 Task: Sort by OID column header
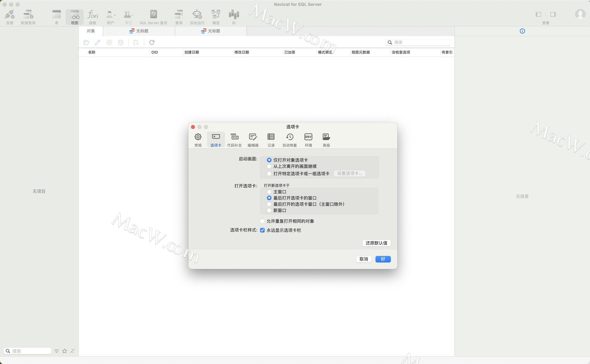point(166,52)
